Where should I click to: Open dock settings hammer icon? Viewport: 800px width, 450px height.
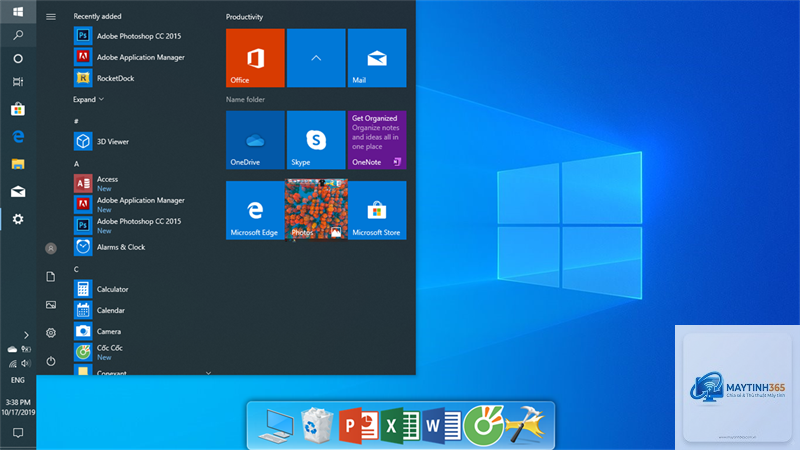click(x=524, y=424)
